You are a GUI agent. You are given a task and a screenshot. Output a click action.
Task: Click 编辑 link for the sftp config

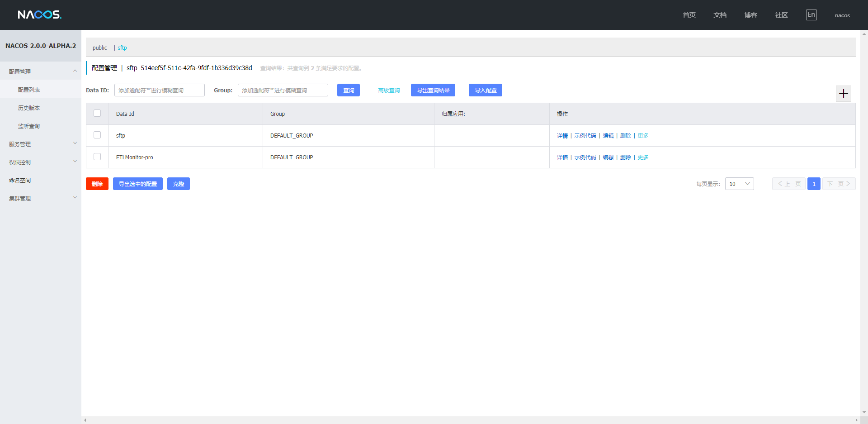[608, 136]
